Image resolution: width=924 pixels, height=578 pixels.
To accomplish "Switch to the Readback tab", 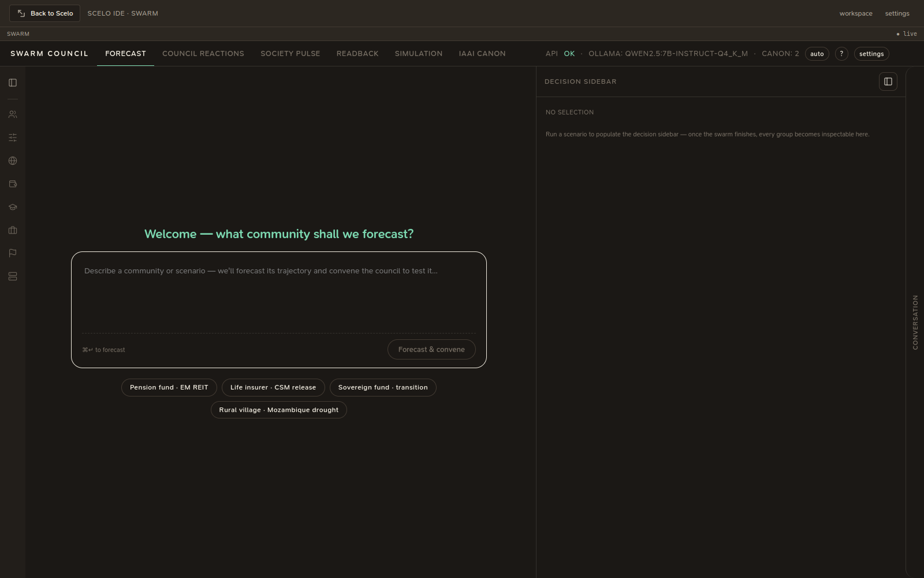I will 357,54.
